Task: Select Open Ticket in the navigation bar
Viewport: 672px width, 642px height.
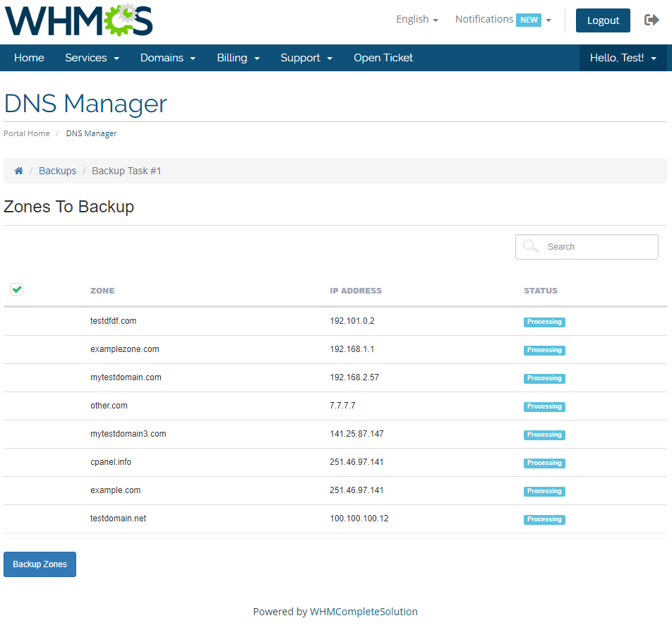Action: coord(383,58)
